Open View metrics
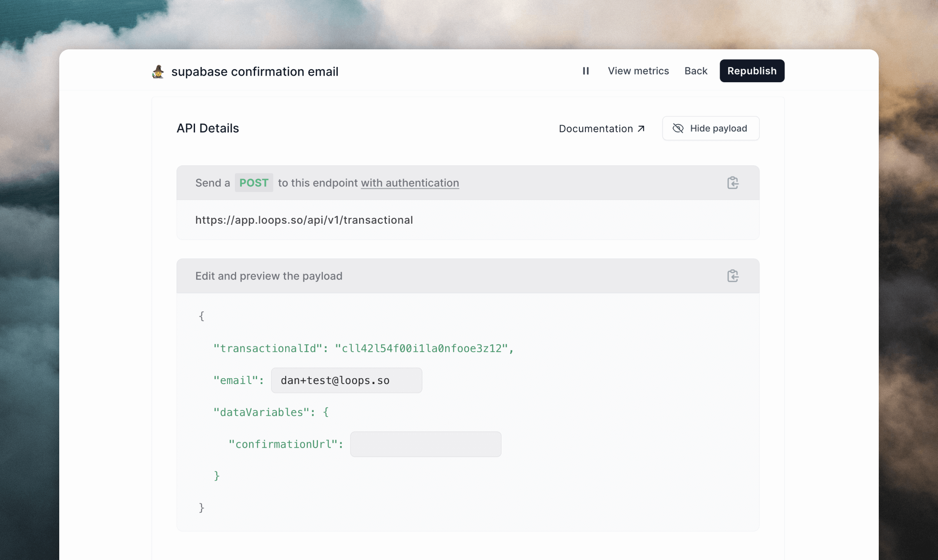This screenshot has width=938, height=560. click(x=638, y=71)
